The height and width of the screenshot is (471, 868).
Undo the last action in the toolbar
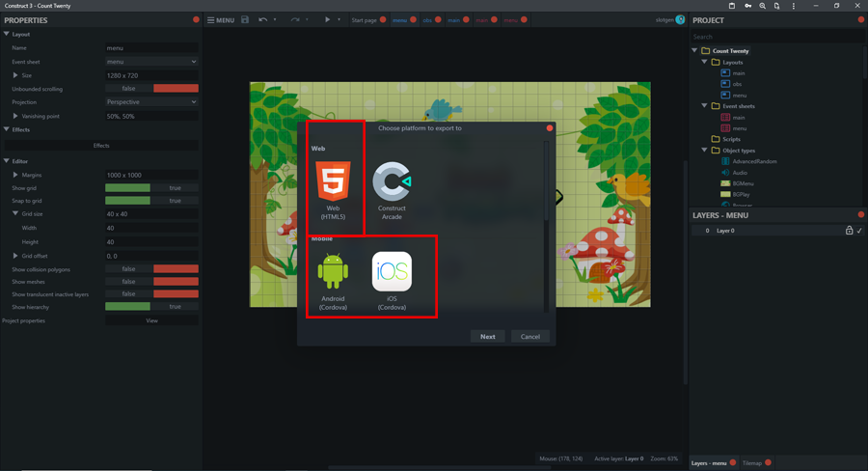(x=263, y=19)
